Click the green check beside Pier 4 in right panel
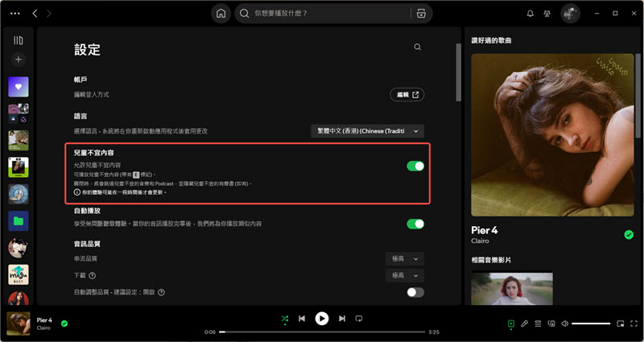The width and height of the screenshot is (644, 342). (629, 234)
